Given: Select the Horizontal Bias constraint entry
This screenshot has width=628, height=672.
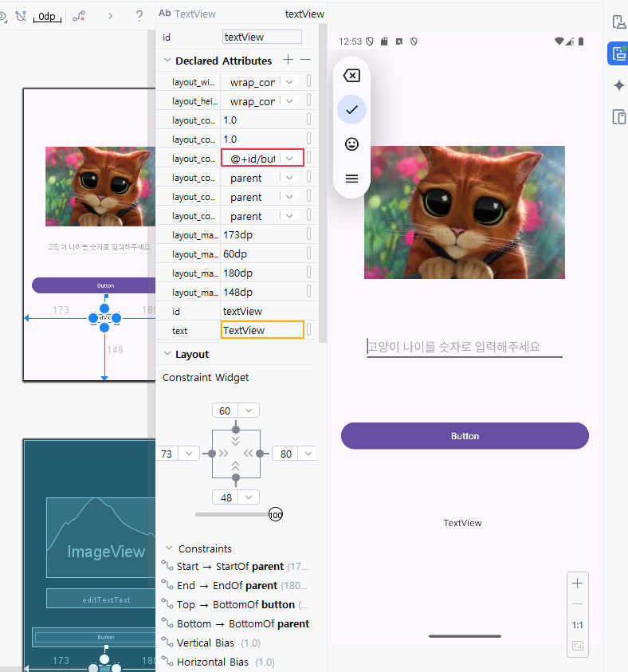Looking at the screenshot, I should point(218,662).
